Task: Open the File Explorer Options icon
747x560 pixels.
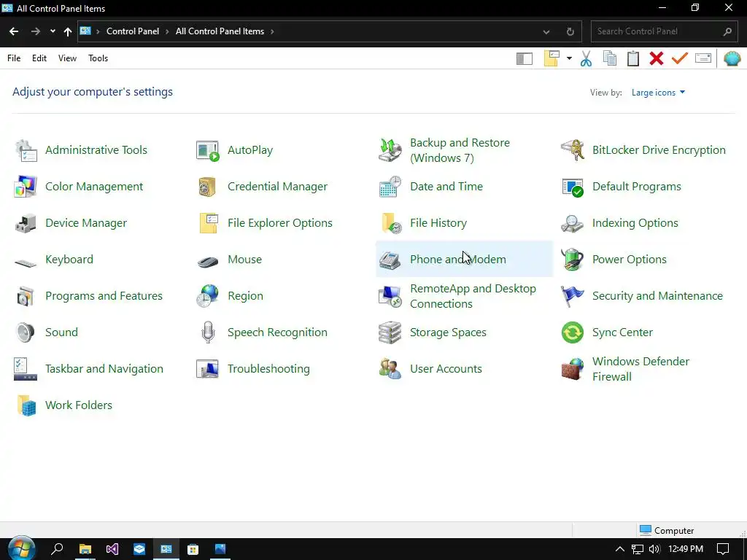Action: click(208, 223)
